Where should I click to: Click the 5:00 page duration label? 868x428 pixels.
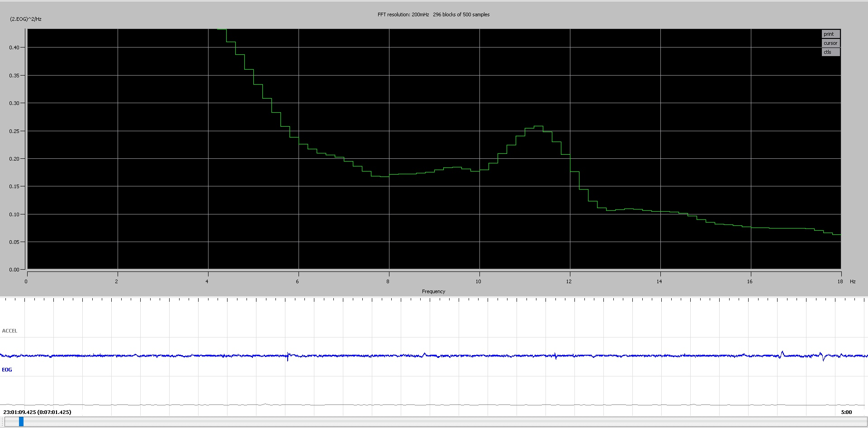[x=846, y=412]
